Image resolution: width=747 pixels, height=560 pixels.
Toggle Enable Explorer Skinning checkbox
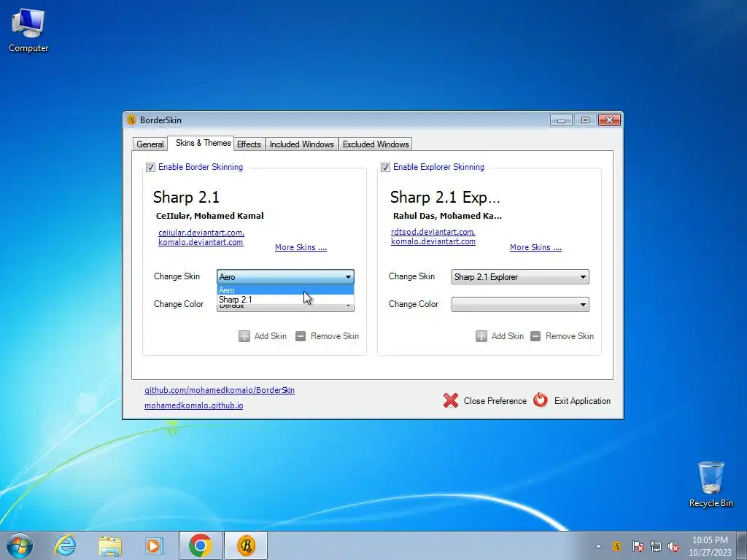coord(385,167)
